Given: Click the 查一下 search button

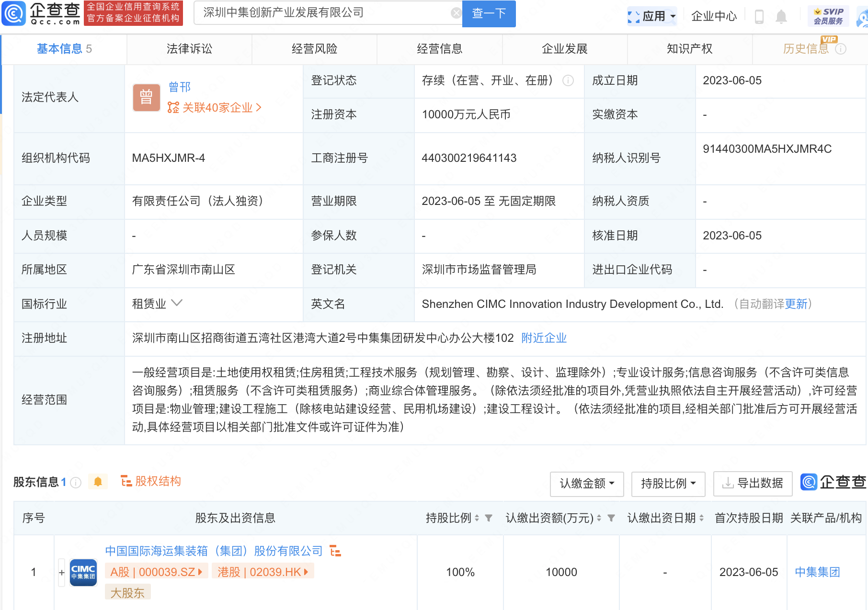Looking at the screenshot, I should pyautogui.click(x=489, y=13).
